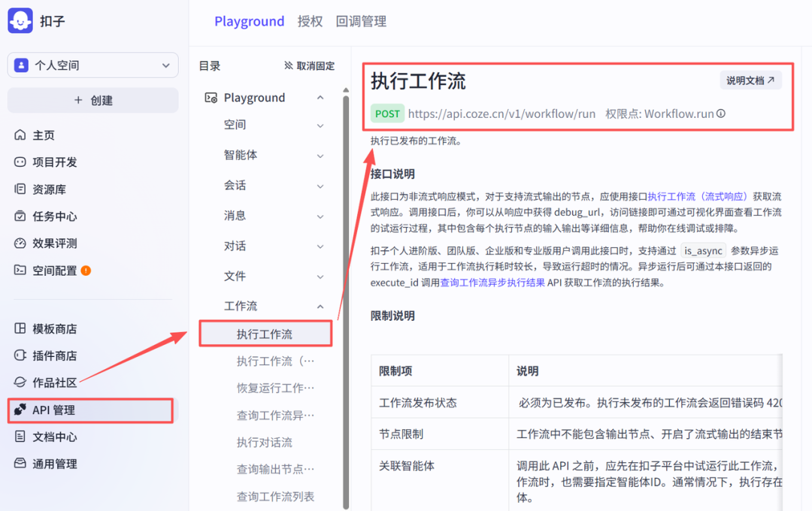Click the directory panel scrollbar
The height and width of the screenshot is (511, 812).
pos(346,301)
